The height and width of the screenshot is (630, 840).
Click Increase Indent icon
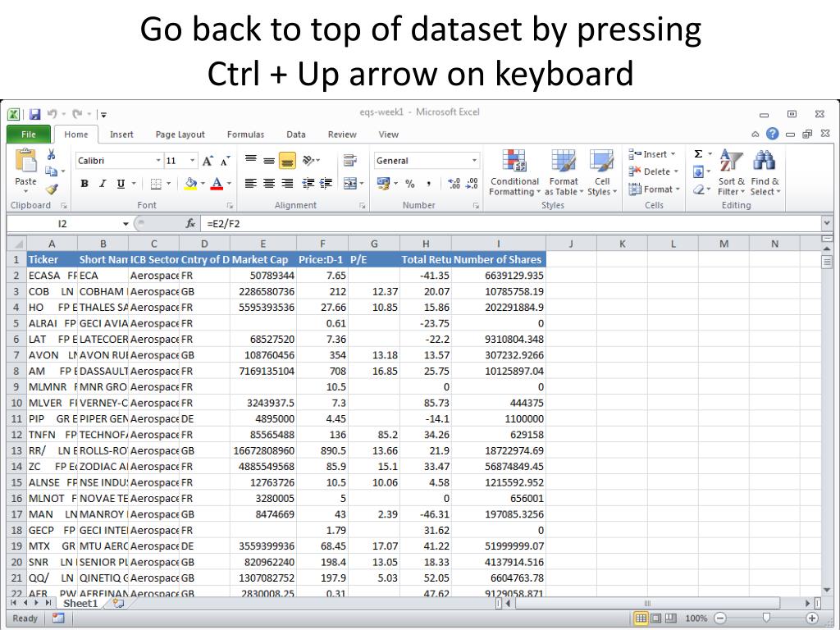[326, 184]
